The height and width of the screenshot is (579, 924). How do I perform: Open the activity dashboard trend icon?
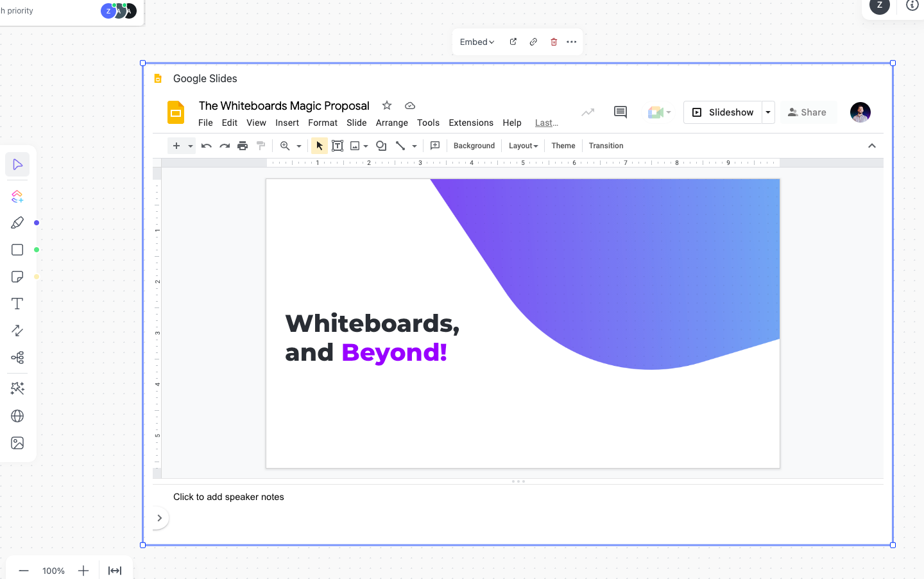click(x=588, y=112)
